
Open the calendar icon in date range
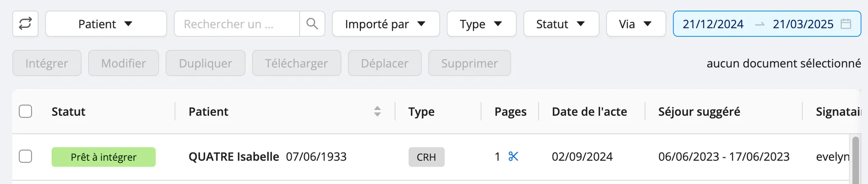tap(846, 24)
